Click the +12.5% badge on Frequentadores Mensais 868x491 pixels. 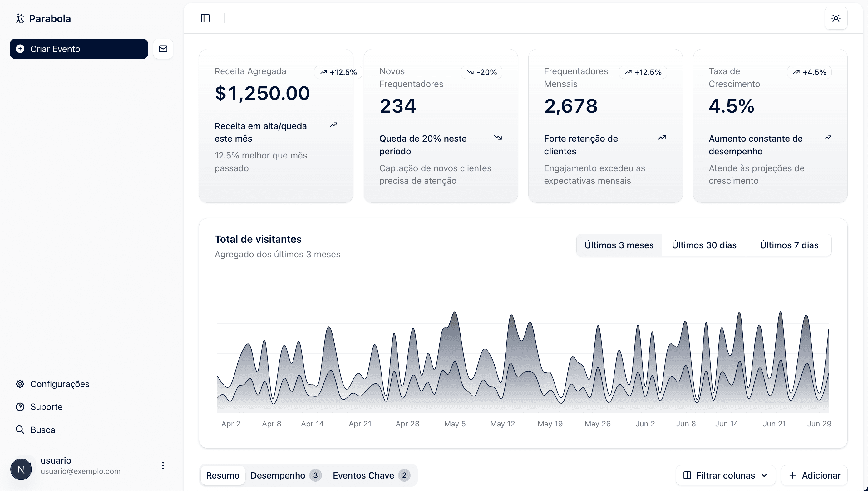pos(643,72)
